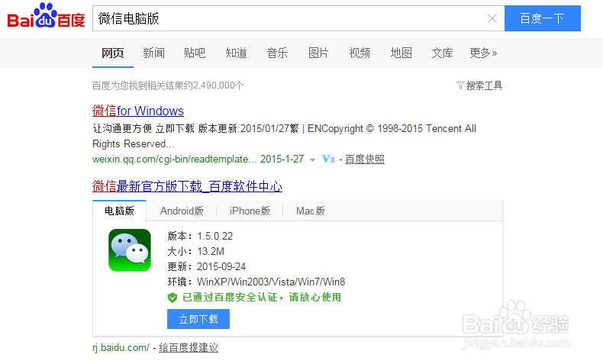603x364 pixels.
Task: Click the rj.baidu.com/ URL text
Action: 121,347
